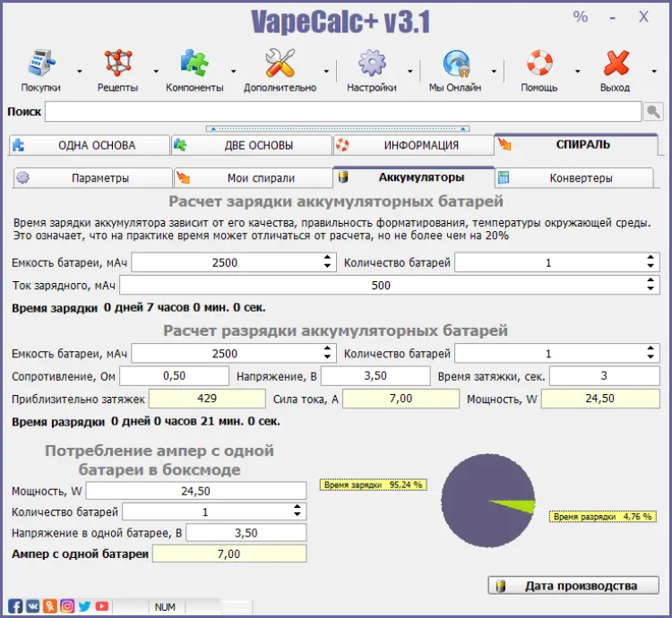672x618 pixels.
Task: Open the YouTube icon in status bar
Action: (102, 606)
